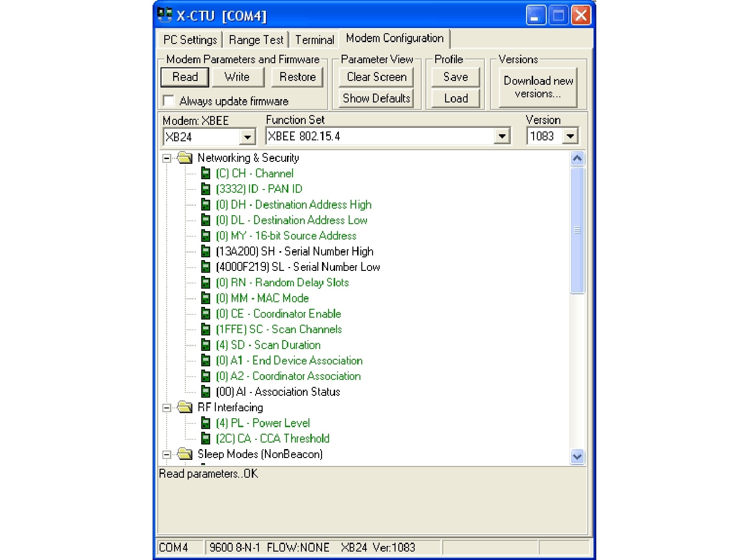Select (2C) CA - CCA Threshold row
This screenshot has width=747, height=560.
coord(273,438)
